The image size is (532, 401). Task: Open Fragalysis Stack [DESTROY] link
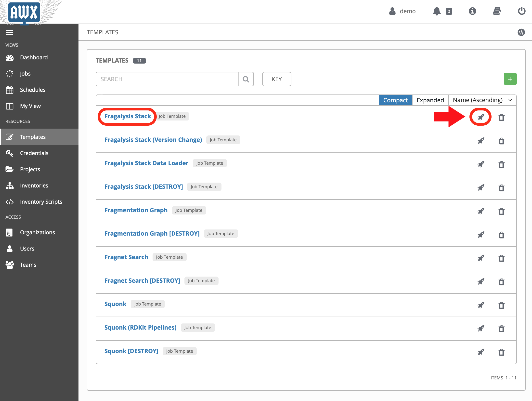pos(144,187)
